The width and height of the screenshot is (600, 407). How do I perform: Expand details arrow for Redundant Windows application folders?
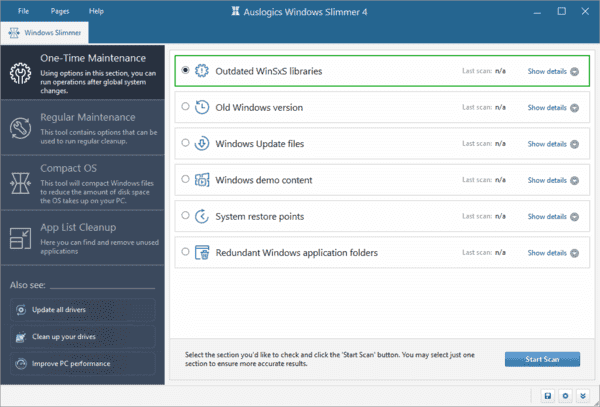574,253
